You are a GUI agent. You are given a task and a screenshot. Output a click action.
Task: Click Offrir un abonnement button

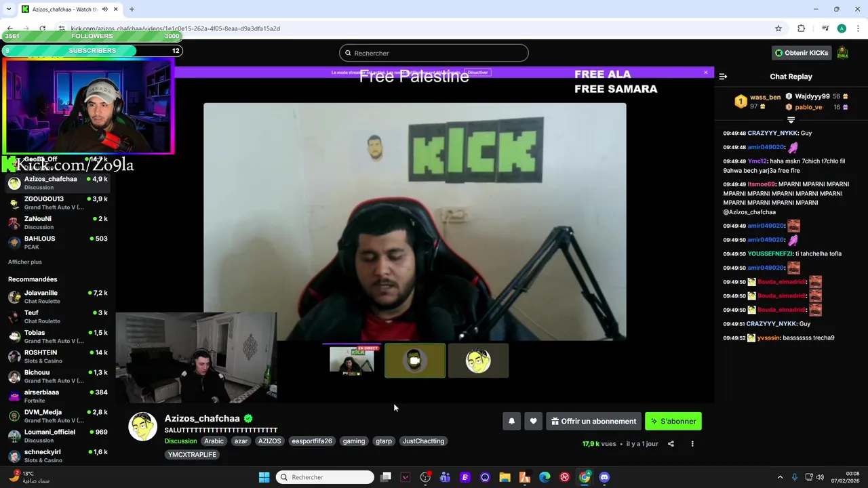593,422
